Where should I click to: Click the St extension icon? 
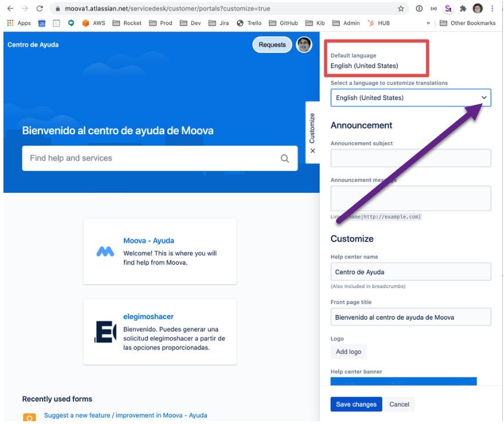(x=448, y=9)
